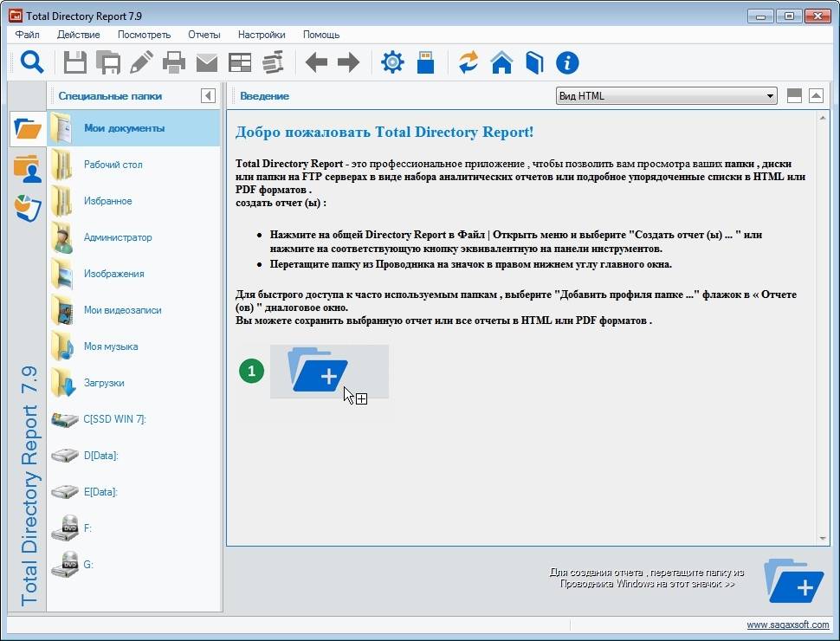The image size is (840, 641).
Task: Open the Отчеты menu
Action: tap(204, 35)
